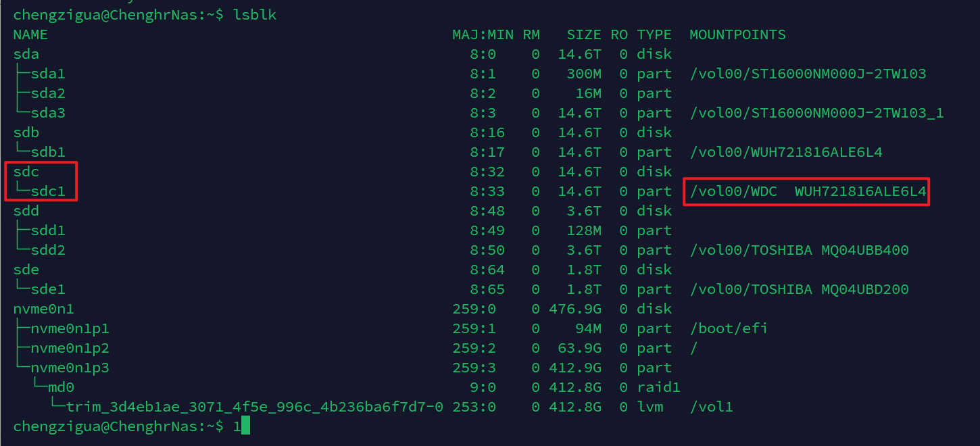The height and width of the screenshot is (446, 980).
Task: Click the raid1 type value
Action: (x=658, y=387)
